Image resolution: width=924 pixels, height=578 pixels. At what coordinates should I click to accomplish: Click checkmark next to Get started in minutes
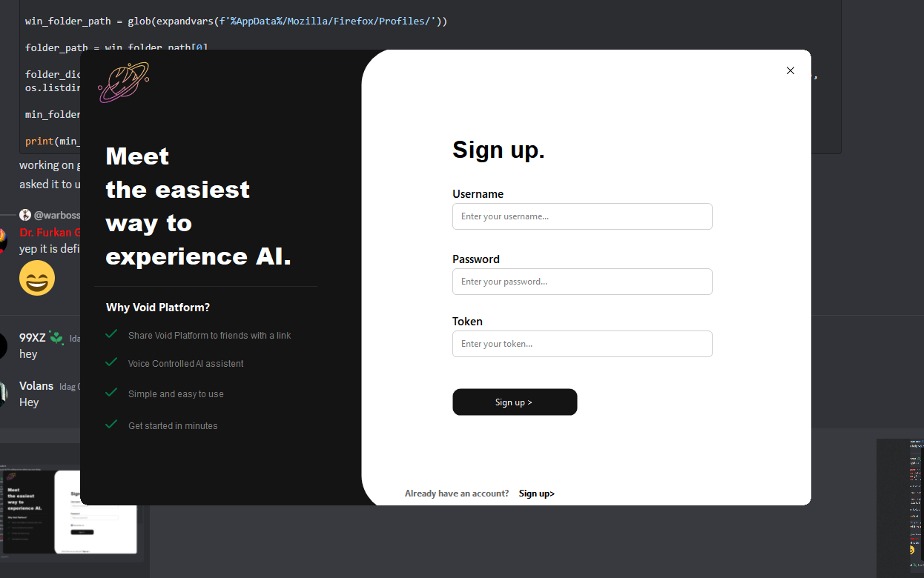(111, 425)
